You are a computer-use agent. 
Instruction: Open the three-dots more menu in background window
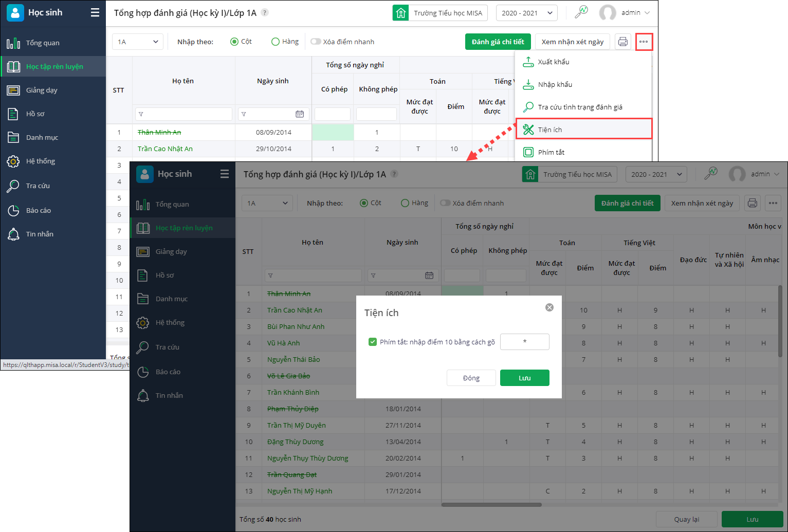point(644,42)
